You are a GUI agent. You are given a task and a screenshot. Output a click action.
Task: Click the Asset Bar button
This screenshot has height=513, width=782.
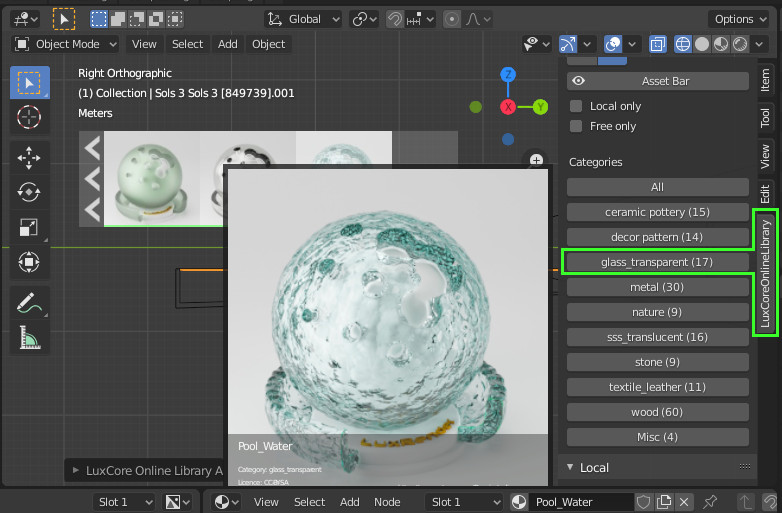pos(657,81)
